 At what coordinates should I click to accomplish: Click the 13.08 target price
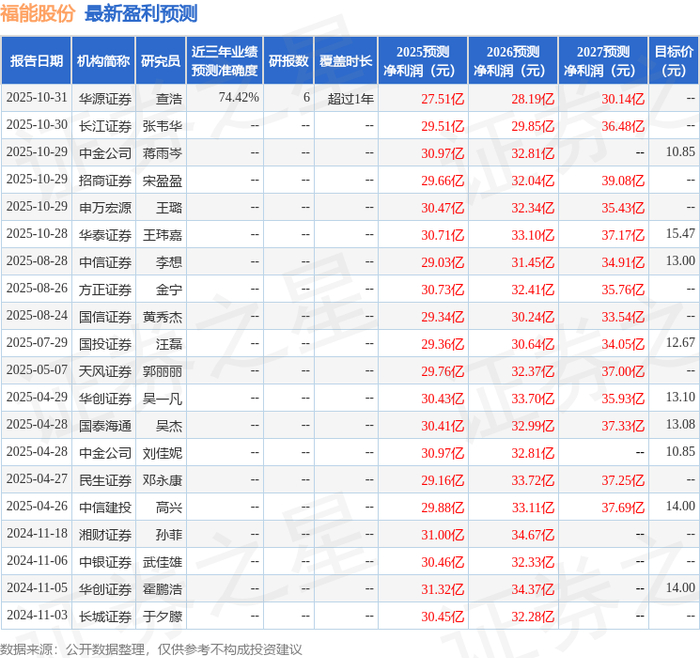click(680, 424)
